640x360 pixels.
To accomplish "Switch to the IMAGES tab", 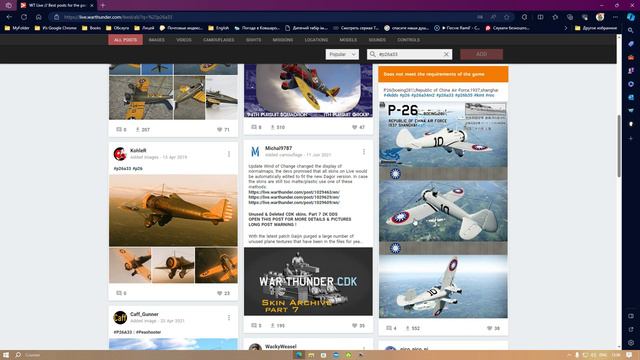I will point(157,40).
